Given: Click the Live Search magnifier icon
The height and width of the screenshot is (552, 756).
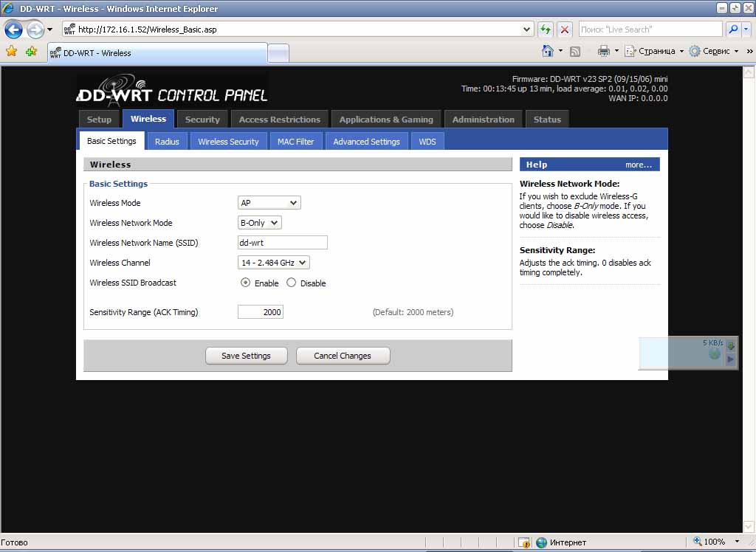Looking at the screenshot, I should click(733, 30).
